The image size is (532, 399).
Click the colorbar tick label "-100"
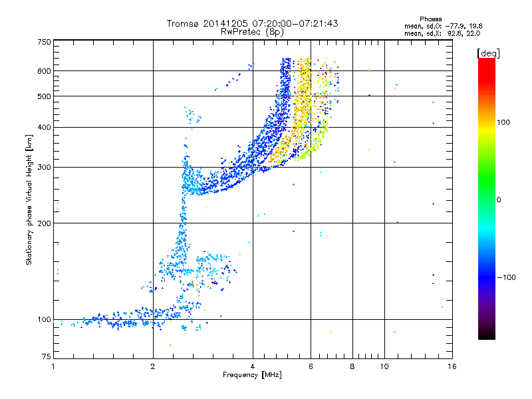point(506,277)
